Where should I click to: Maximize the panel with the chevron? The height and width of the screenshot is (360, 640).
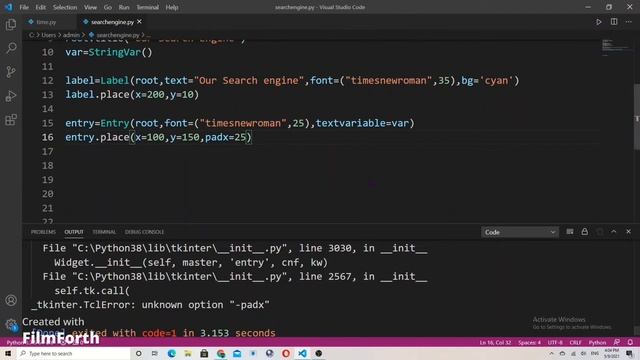point(613,232)
